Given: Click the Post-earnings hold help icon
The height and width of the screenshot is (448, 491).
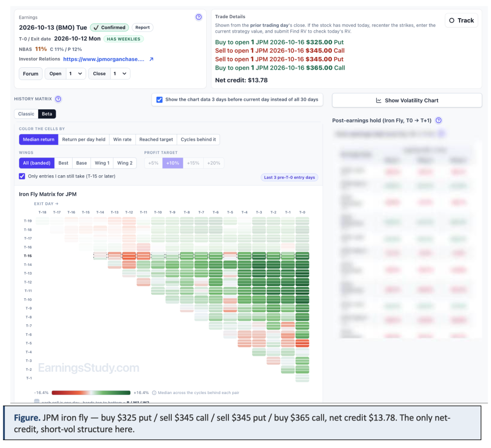Looking at the screenshot, I should 438,120.
